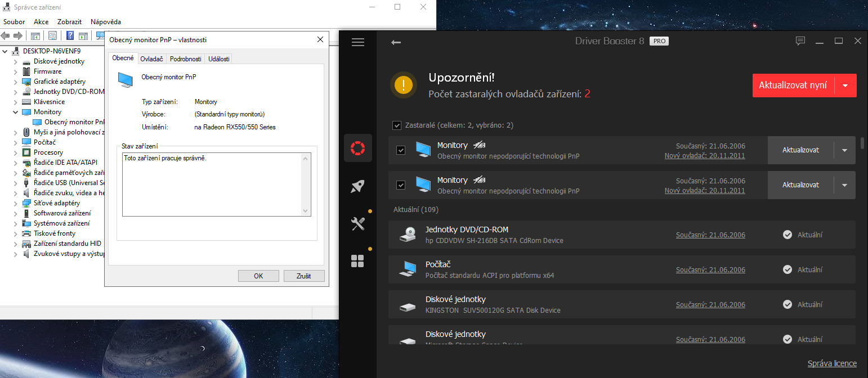Uncheck the Zastaralé select-all checkbox
Screen dimensions: 868x378
tap(397, 125)
